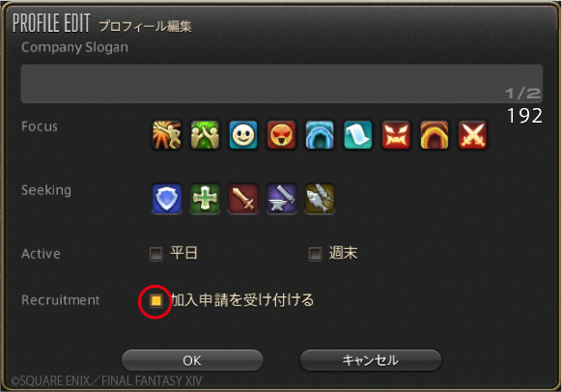
Task: Select the blue Dungeons archway focus icon
Action: point(320,135)
